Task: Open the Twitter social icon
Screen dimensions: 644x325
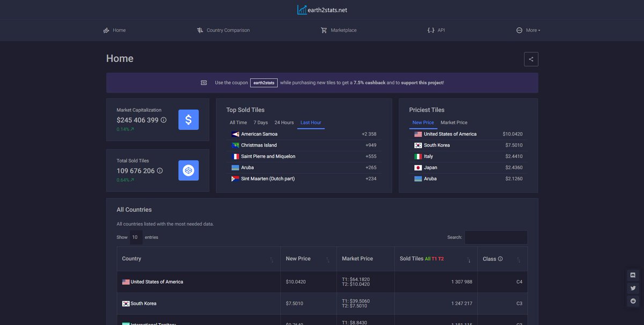Action: pyautogui.click(x=633, y=288)
